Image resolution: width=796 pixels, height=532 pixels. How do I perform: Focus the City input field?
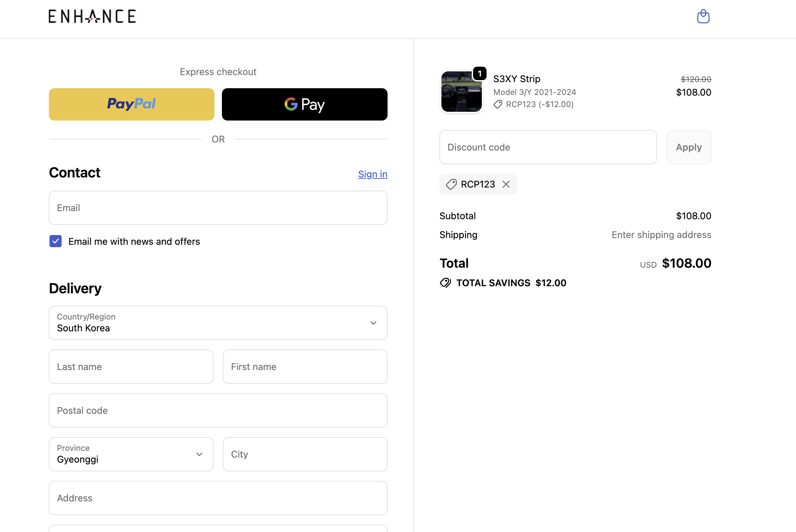tap(305, 454)
